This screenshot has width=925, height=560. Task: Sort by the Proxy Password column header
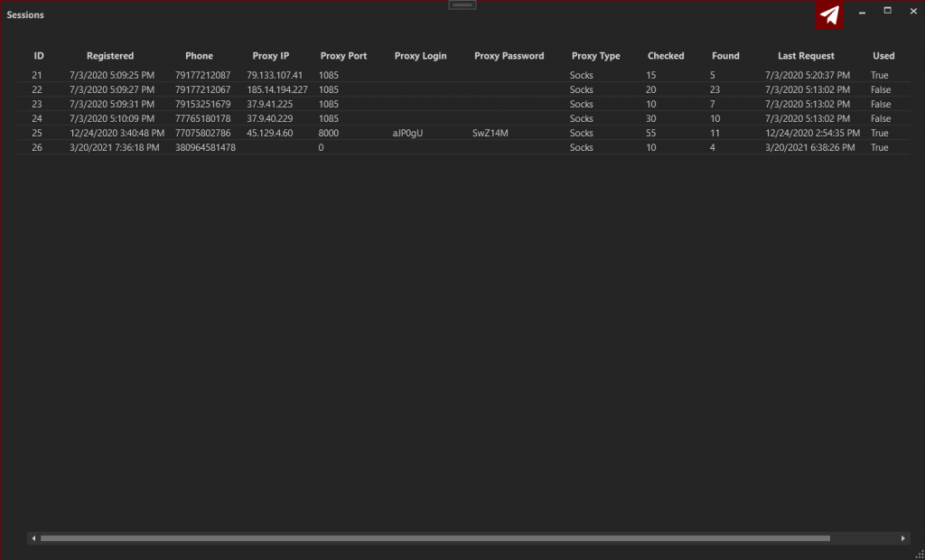pyautogui.click(x=509, y=56)
